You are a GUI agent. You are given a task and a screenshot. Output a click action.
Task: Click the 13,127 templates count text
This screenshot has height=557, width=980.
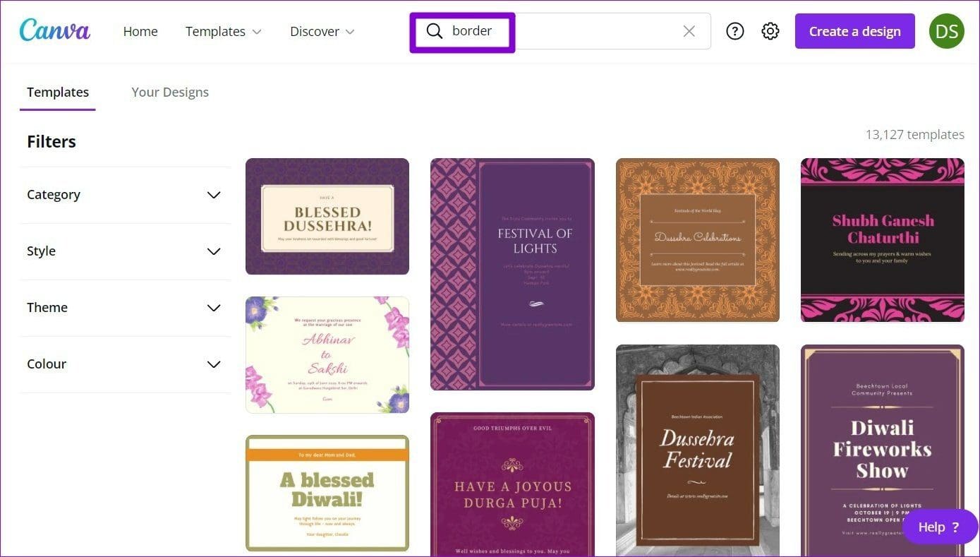(x=915, y=134)
